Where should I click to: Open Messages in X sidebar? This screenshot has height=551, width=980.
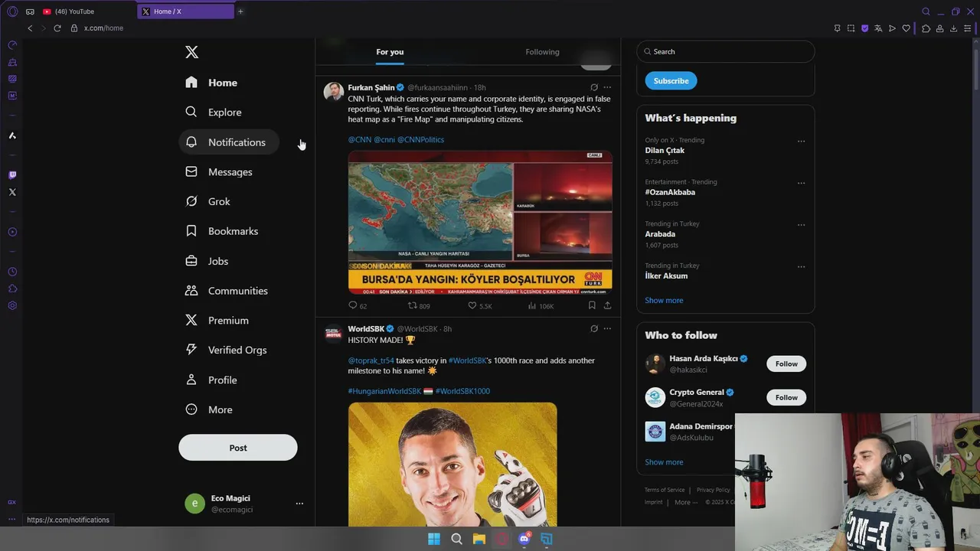pos(219,172)
